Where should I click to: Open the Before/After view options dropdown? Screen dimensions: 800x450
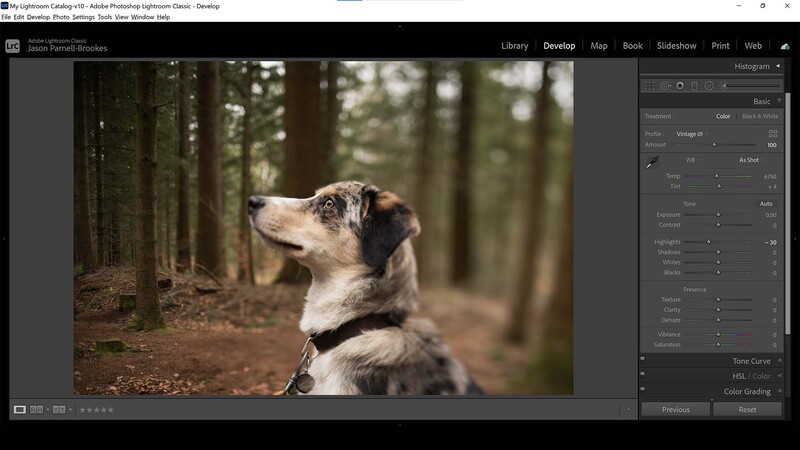(70, 410)
